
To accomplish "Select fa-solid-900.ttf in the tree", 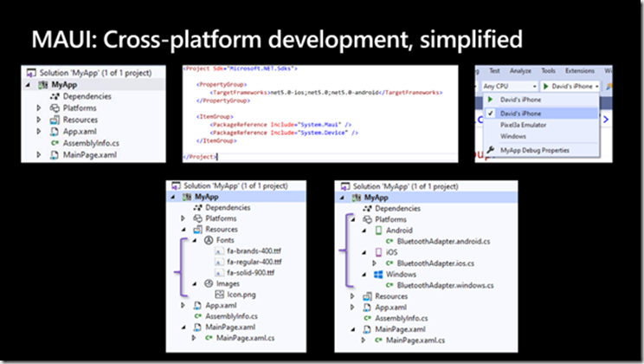I will [250, 273].
